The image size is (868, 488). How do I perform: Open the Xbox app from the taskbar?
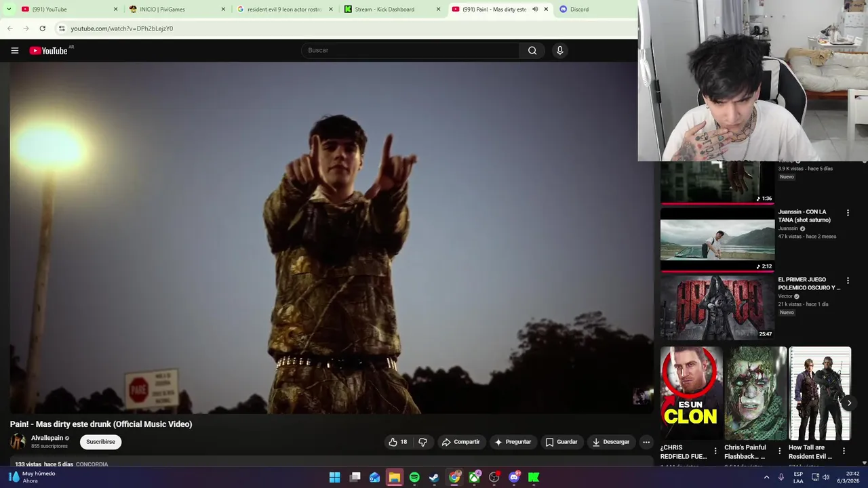coord(474,477)
